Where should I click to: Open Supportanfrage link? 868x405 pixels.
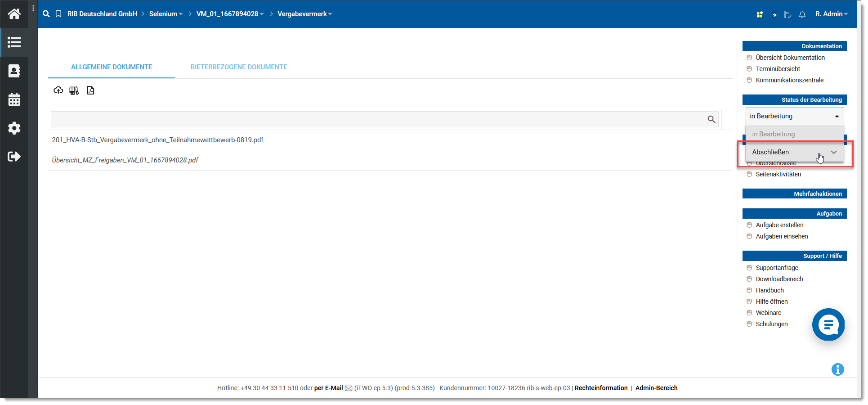[x=777, y=268]
